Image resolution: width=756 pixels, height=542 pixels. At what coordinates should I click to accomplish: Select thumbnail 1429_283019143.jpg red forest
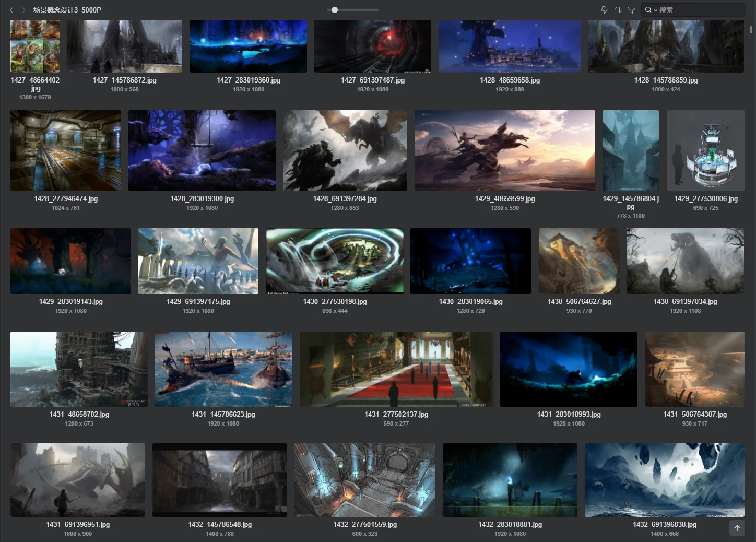point(70,261)
